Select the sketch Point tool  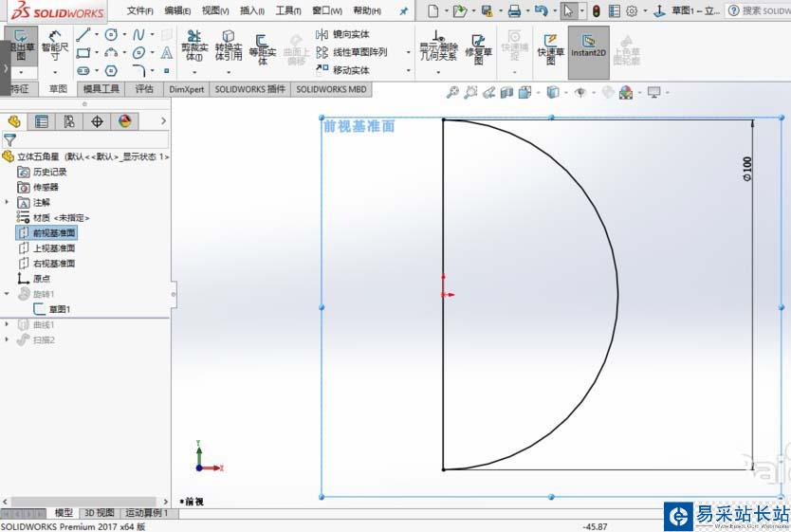tap(167, 70)
